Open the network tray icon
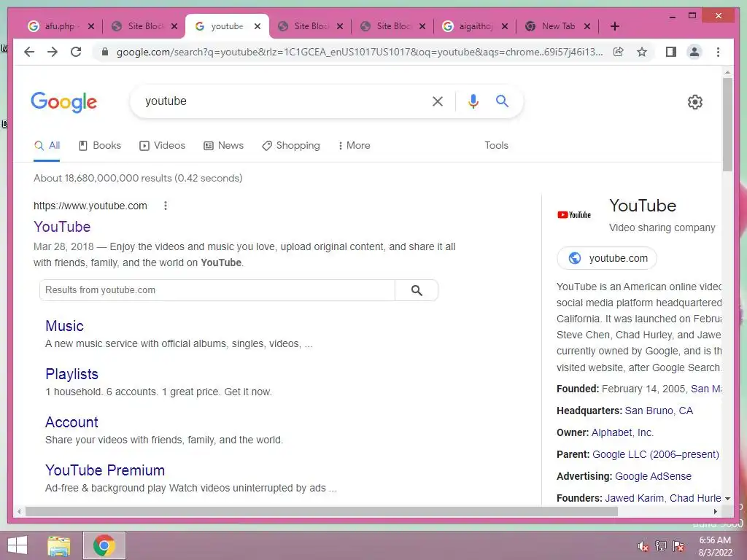 pyautogui.click(x=661, y=546)
